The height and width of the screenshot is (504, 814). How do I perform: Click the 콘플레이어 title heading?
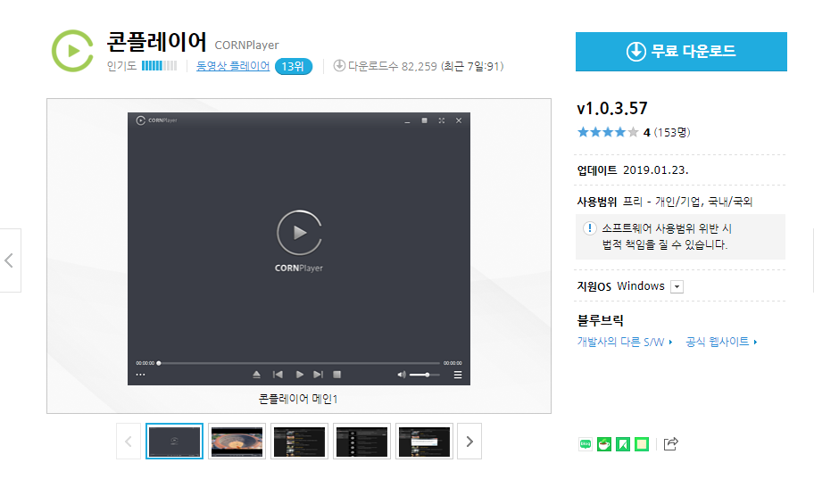point(157,42)
